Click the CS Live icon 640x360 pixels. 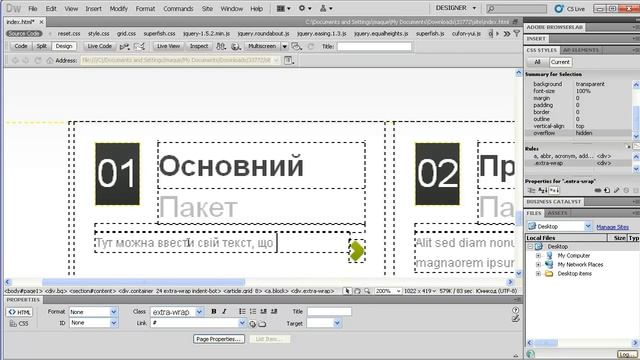(x=559, y=8)
